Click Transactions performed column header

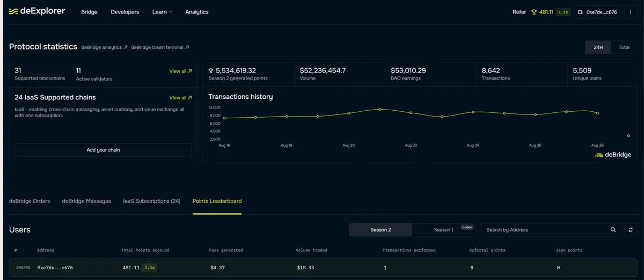click(409, 250)
